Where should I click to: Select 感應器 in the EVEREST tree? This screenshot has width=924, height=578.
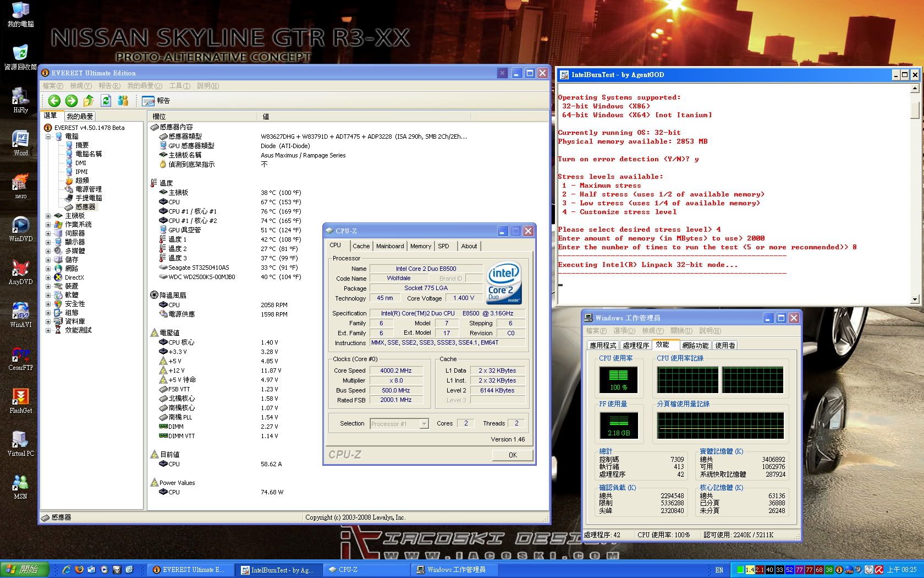85,207
